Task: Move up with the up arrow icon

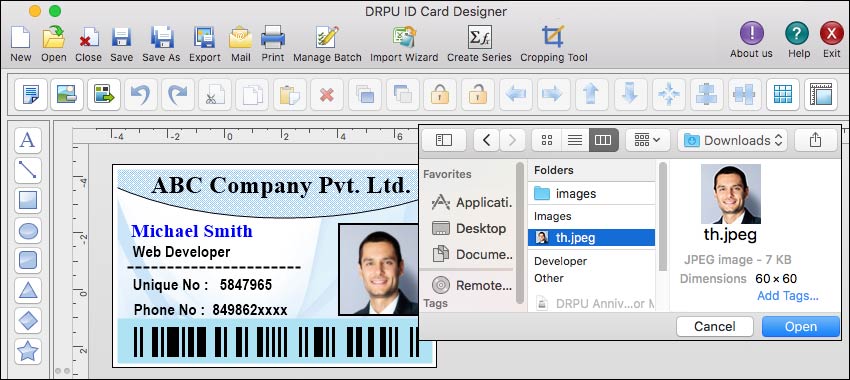Action: (592, 94)
